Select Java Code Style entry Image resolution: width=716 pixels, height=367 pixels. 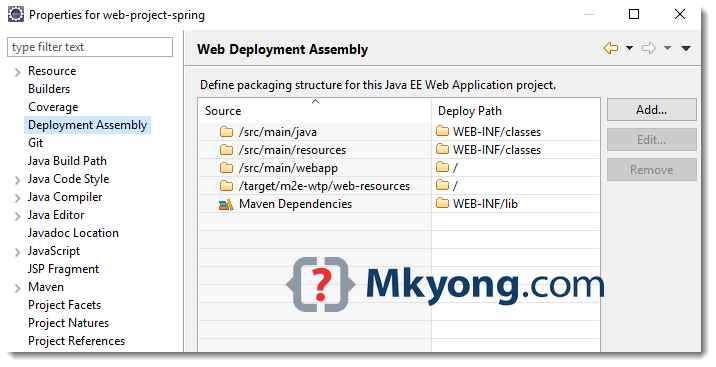[68, 179]
